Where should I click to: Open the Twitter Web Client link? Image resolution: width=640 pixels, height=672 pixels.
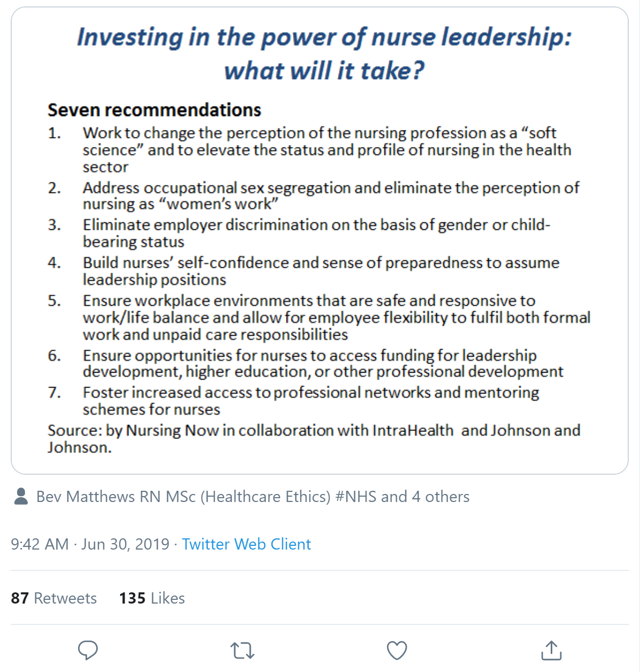click(x=246, y=544)
